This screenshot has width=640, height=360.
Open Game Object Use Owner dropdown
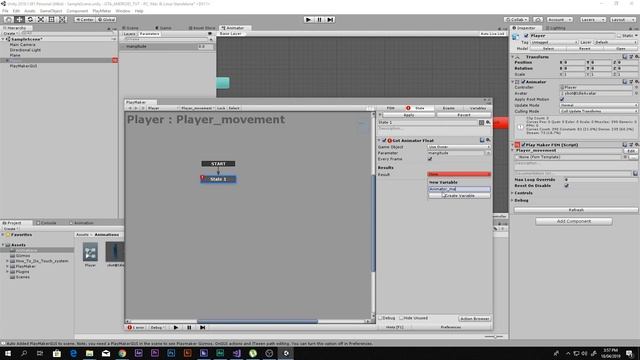(x=459, y=147)
